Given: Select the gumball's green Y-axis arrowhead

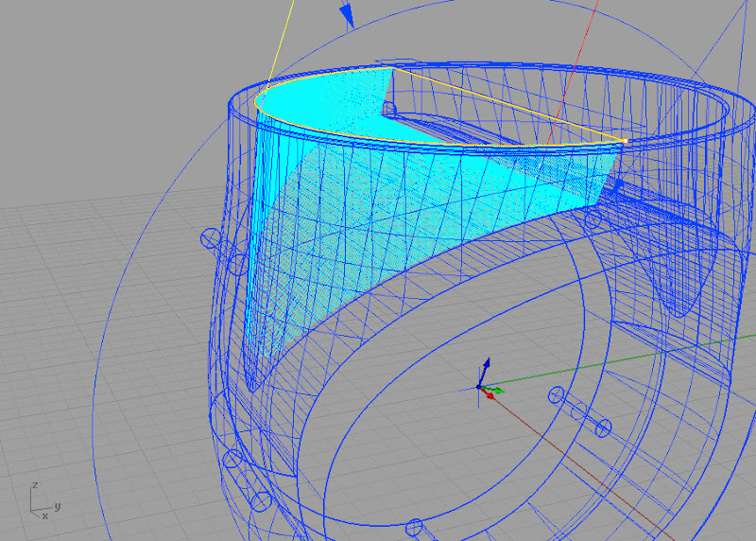Looking at the screenshot, I should click(500, 390).
